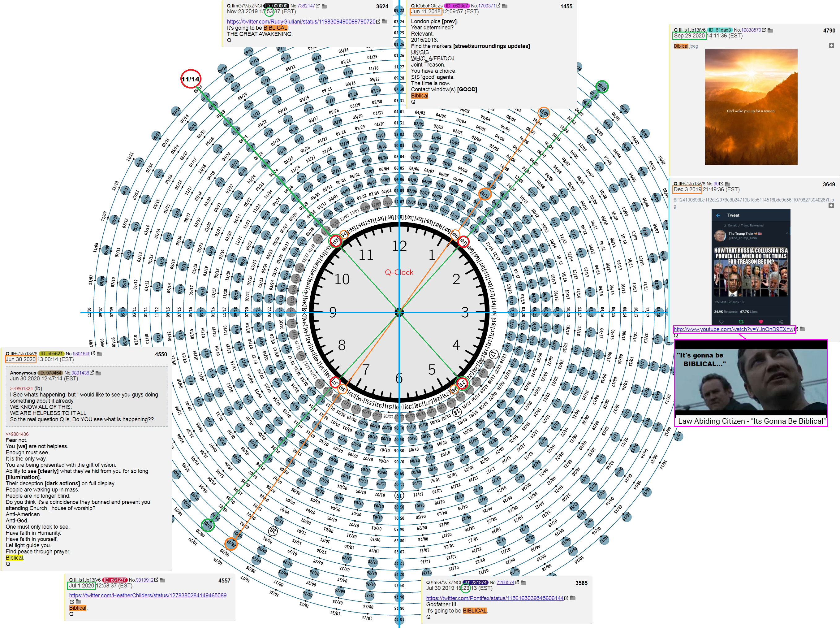Click quoted reply link >>9801324
The width and height of the screenshot is (840, 628).
(x=21, y=388)
